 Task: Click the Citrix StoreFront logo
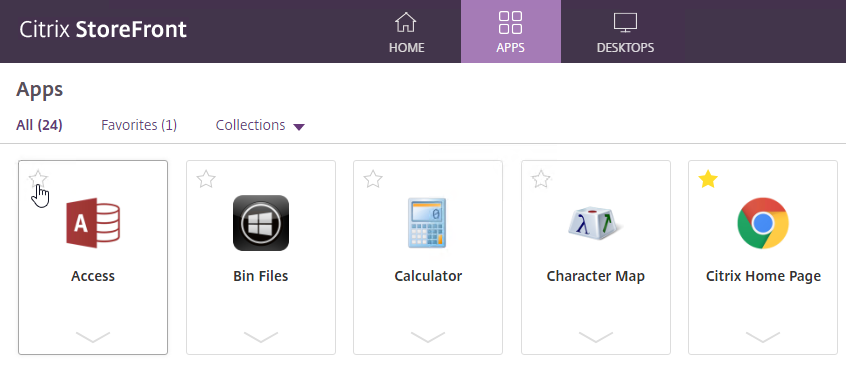click(x=103, y=30)
